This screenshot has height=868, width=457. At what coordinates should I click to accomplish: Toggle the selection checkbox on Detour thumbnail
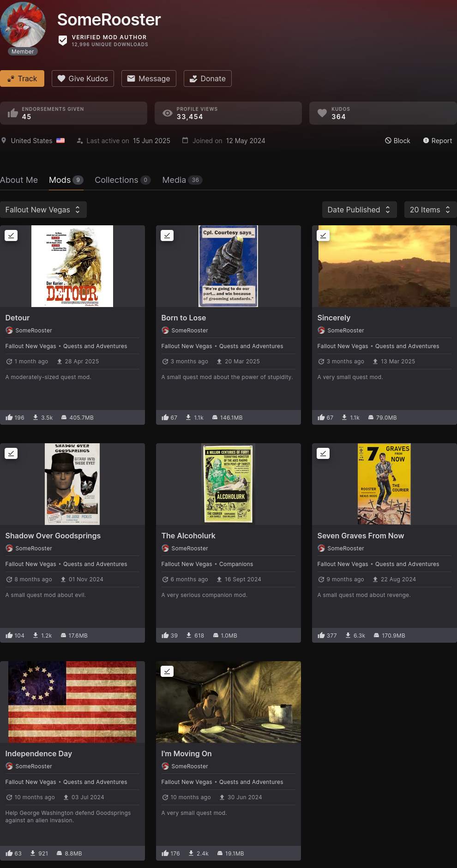point(11,235)
